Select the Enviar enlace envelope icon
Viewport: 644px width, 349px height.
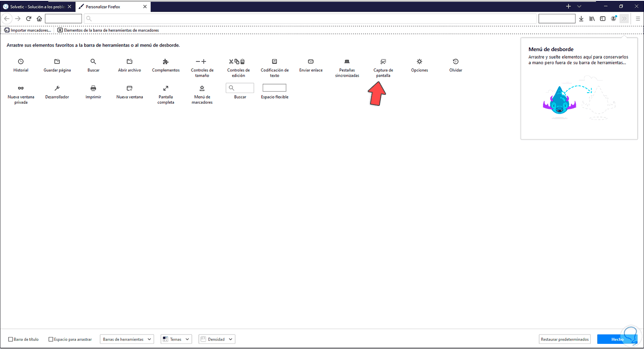(310, 61)
